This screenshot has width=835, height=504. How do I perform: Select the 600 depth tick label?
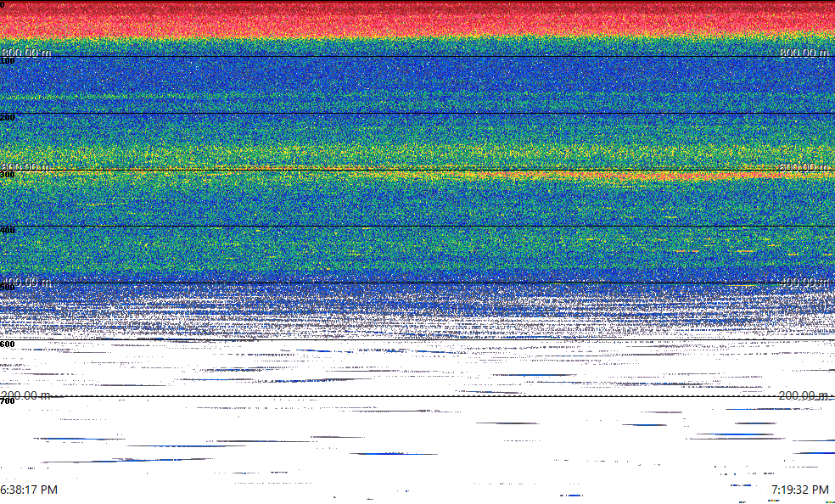8,344
